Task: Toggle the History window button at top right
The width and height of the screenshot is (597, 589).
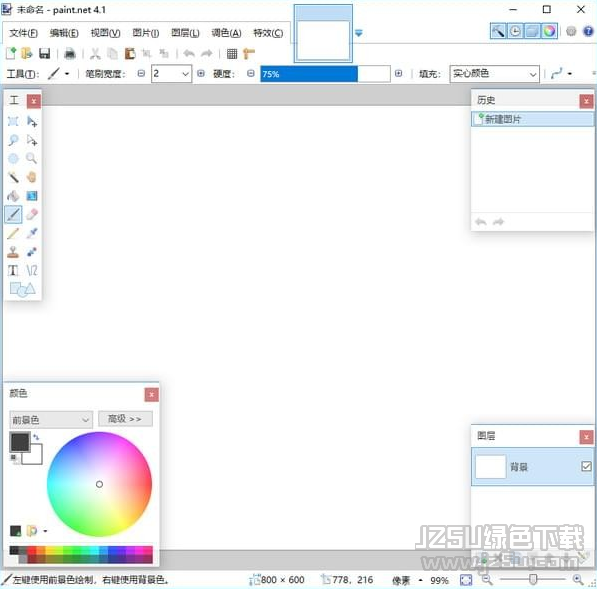Action: point(515,31)
